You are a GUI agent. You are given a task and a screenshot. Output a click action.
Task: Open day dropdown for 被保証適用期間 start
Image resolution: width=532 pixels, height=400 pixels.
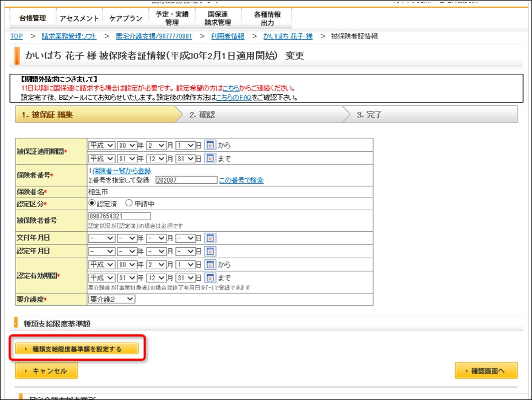click(x=186, y=145)
